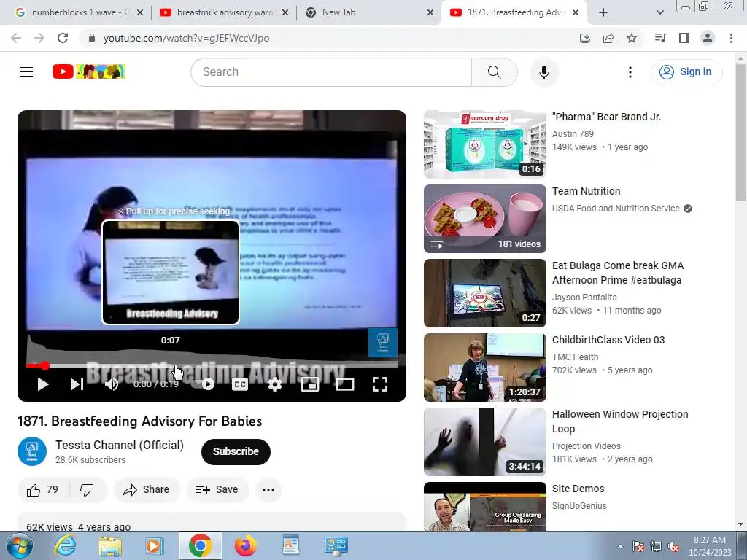Open the Site Demos video title
The image size is (747, 560).
[578, 489]
